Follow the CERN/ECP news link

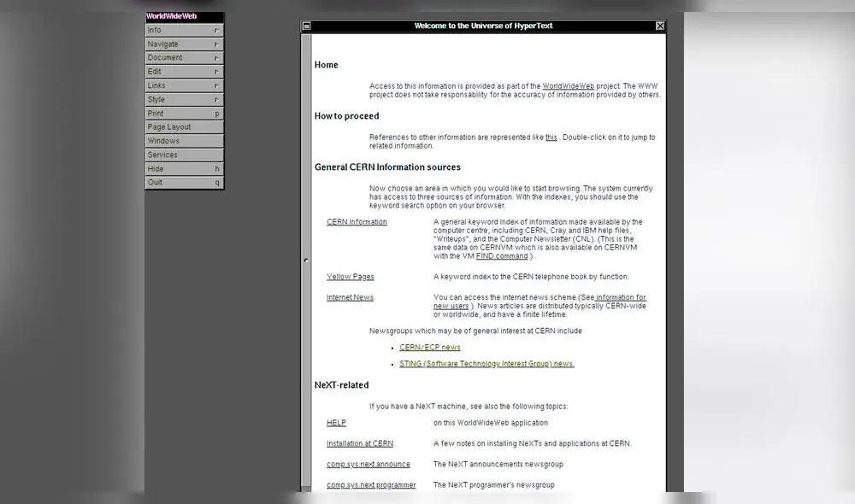pos(429,347)
